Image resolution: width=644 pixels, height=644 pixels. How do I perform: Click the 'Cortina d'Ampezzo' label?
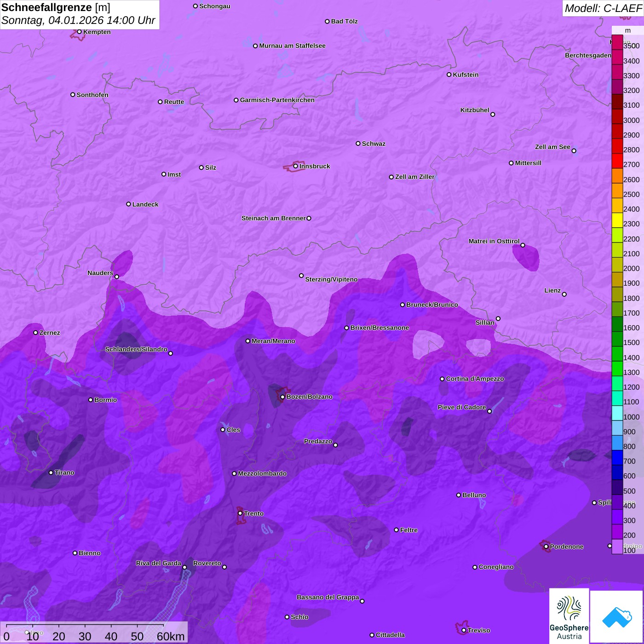[475, 379]
